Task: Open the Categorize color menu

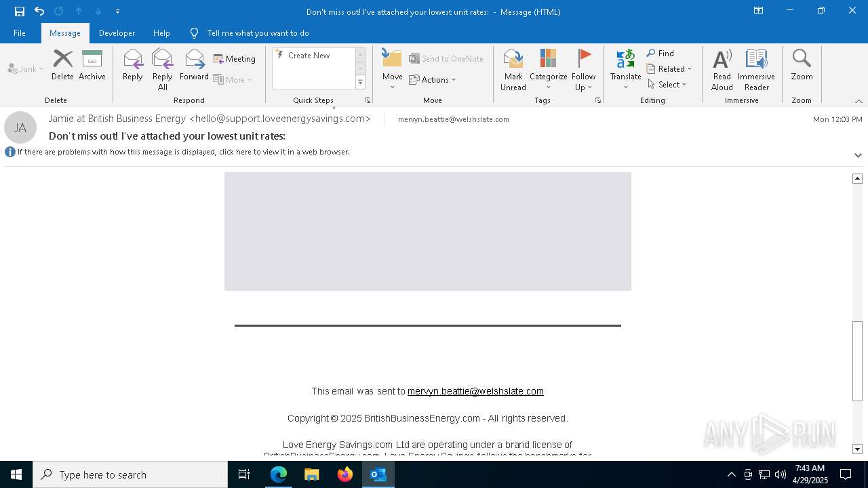Action: pos(549,70)
